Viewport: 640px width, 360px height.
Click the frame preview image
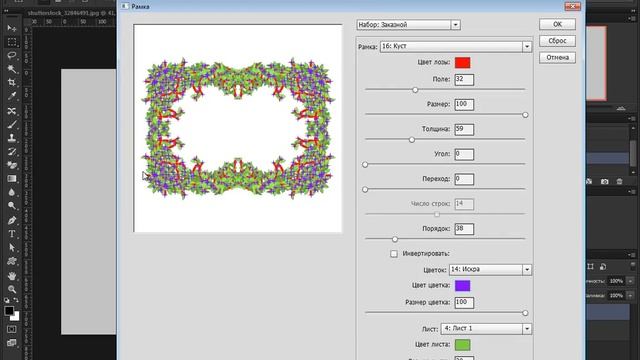click(x=238, y=128)
